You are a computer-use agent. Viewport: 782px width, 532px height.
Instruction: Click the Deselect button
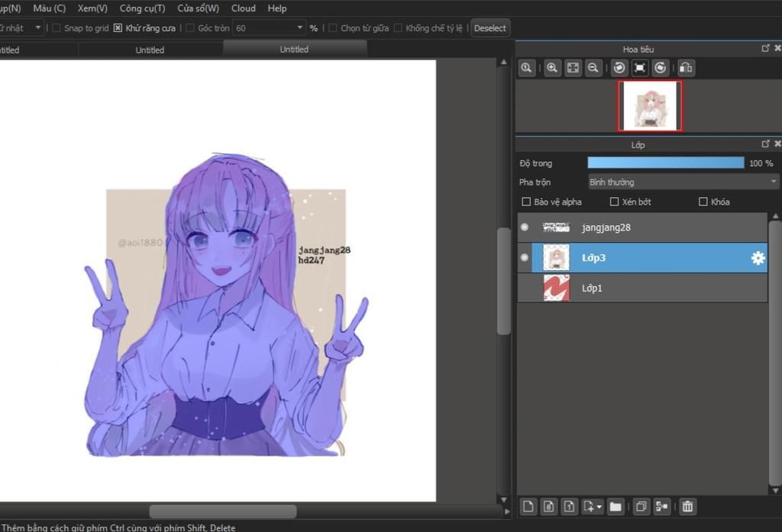[490, 28]
